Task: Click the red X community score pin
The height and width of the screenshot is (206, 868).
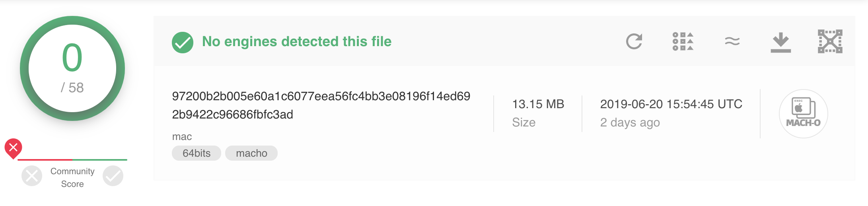Action: pos(13,148)
